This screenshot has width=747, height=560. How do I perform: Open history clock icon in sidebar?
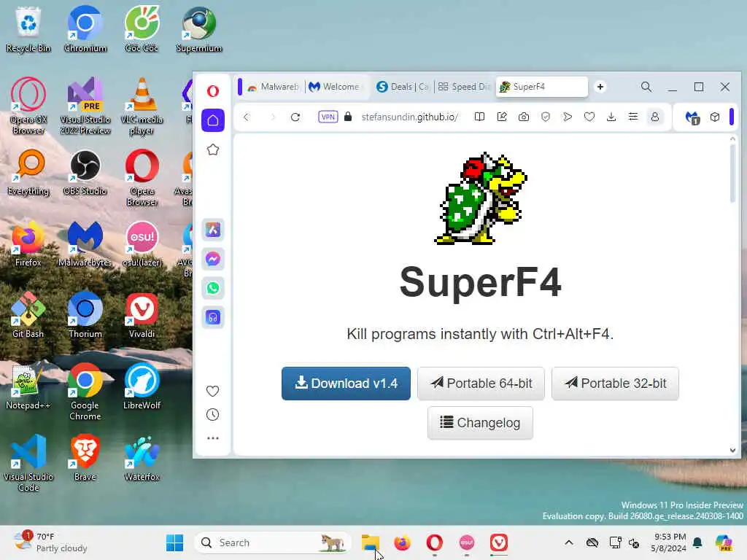click(x=212, y=415)
